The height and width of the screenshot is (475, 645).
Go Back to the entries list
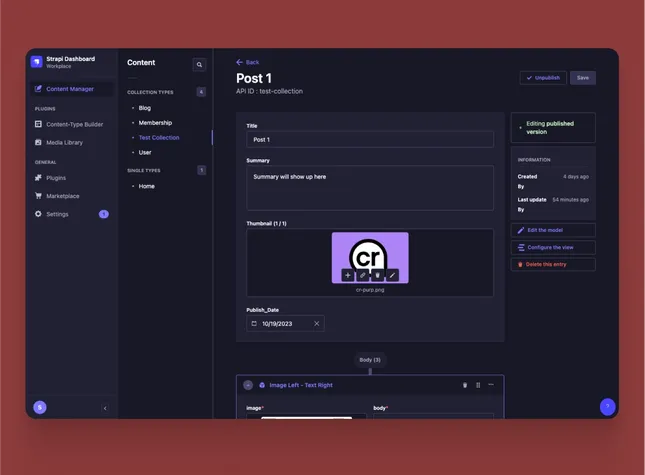click(248, 62)
